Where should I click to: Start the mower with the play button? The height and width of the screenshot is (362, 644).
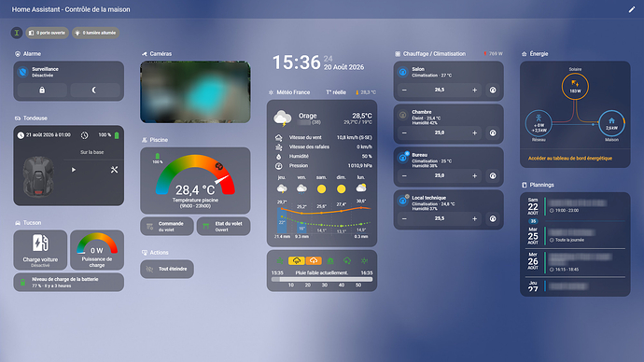pyautogui.click(x=74, y=170)
